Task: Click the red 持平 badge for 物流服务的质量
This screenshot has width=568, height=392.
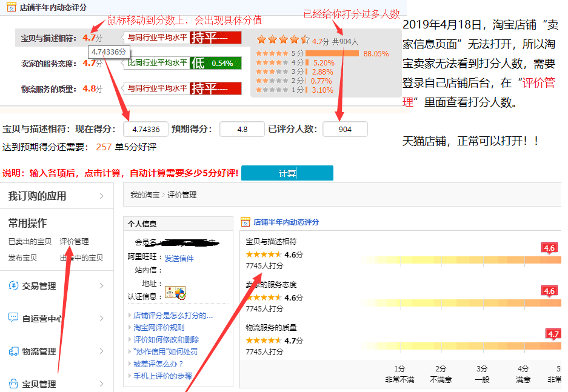Action: 216,88
